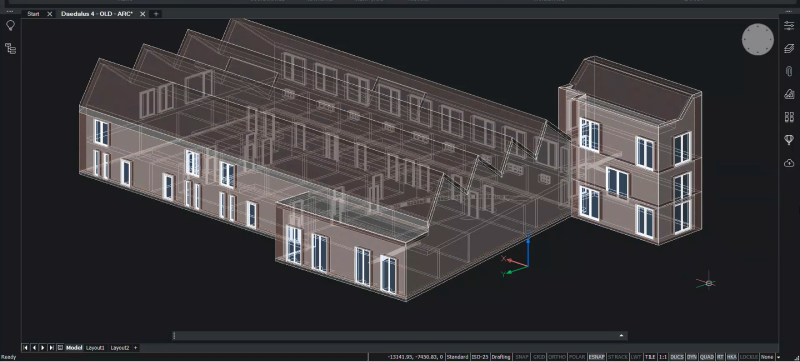Toggle ORTHO mode in status bar
The height and width of the screenshot is (362, 800).
[557, 357]
